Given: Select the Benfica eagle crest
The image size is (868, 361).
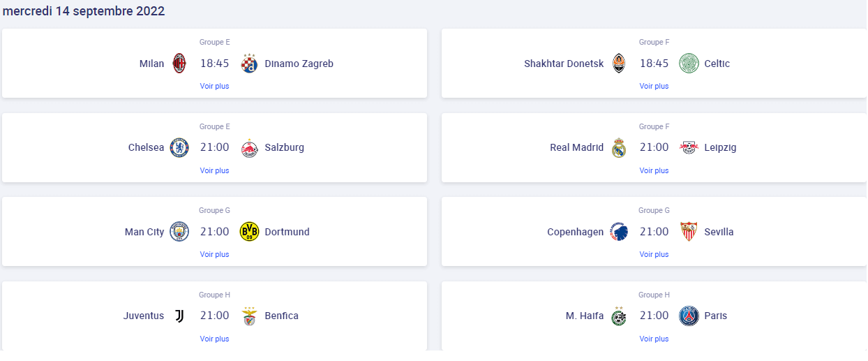Looking at the screenshot, I should click(x=249, y=316).
